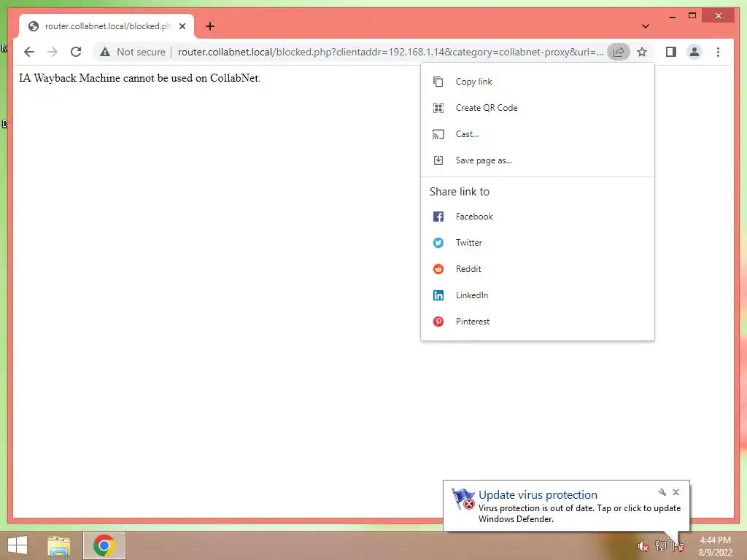Click the Twitter bird icon
747x560 pixels.
438,243
